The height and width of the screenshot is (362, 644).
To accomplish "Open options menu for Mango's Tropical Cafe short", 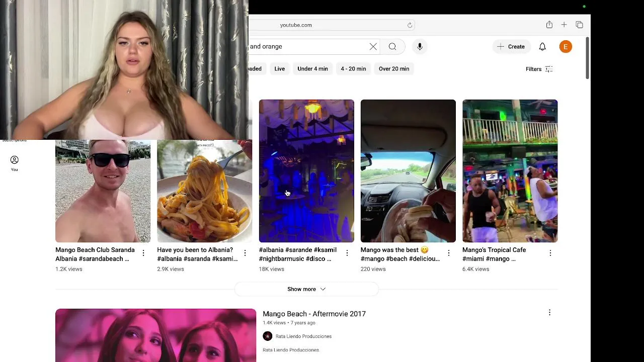I will coord(550,253).
